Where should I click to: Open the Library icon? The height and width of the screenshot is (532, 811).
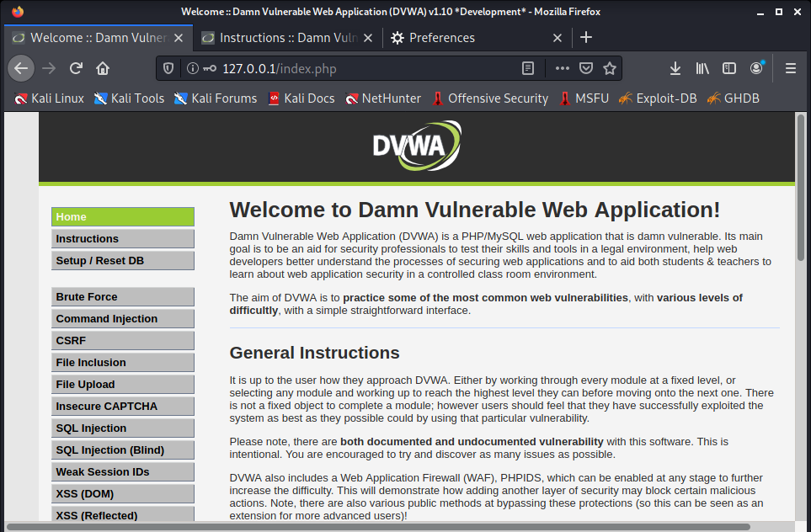coord(702,68)
